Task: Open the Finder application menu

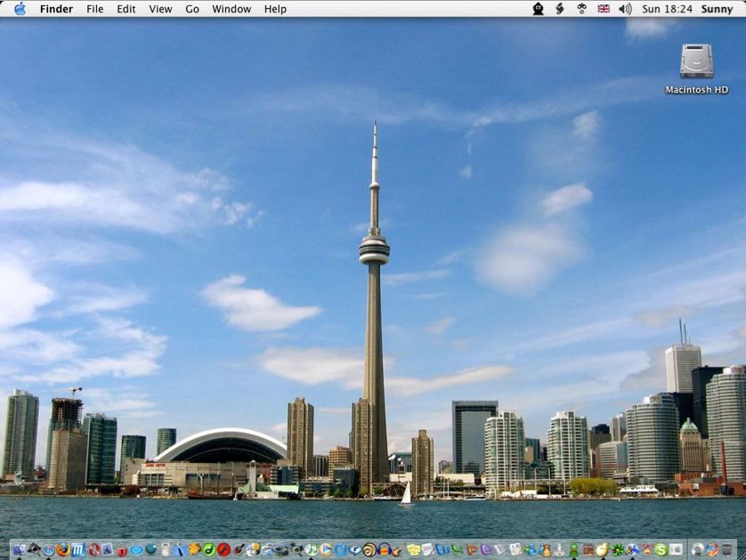Action: click(x=56, y=9)
